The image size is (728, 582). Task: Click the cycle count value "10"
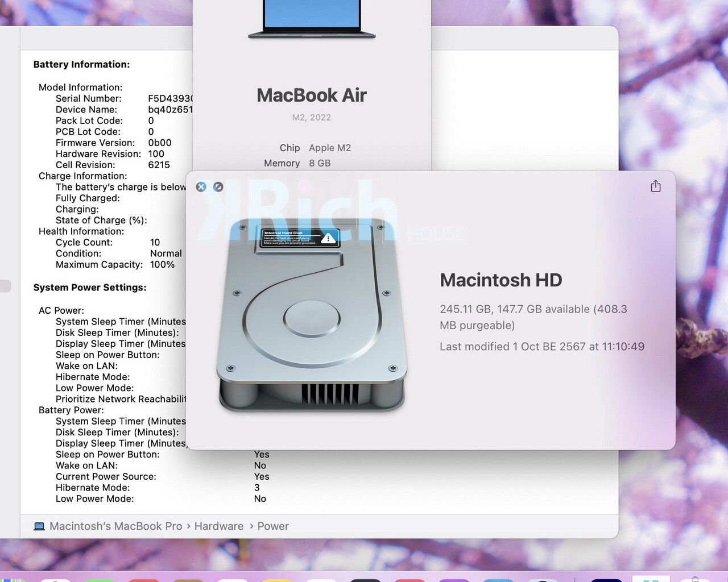pyautogui.click(x=155, y=243)
